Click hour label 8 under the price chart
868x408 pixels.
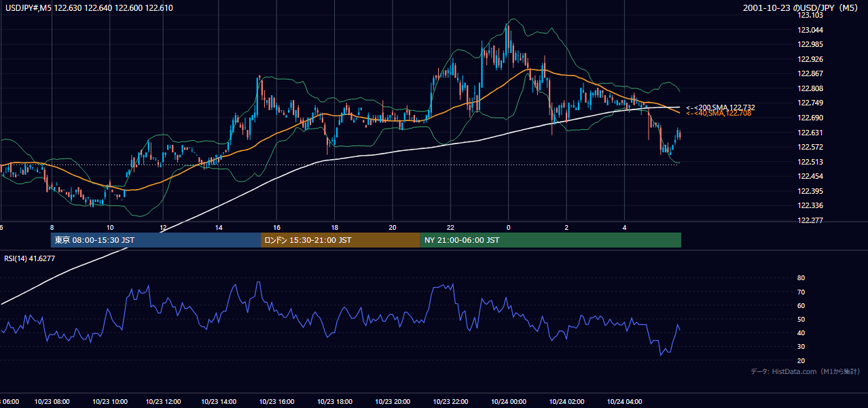(x=52, y=227)
